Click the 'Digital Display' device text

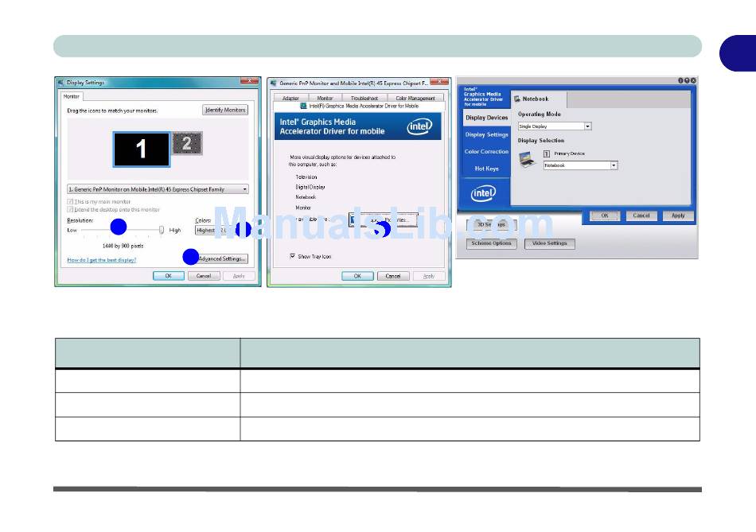[x=310, y=187]
